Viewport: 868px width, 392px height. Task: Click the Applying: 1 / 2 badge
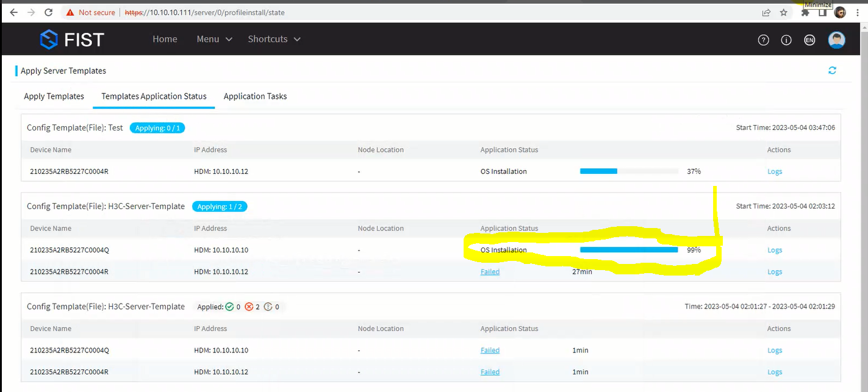(220, 207)
